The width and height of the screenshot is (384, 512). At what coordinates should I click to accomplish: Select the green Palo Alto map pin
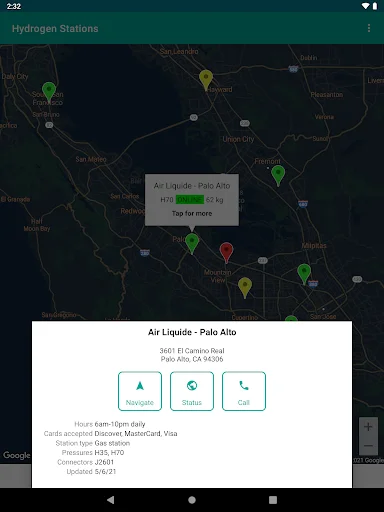click(192, 243)
